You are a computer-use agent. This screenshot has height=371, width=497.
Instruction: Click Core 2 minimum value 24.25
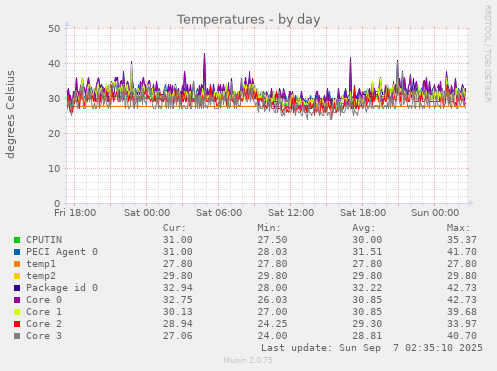272,324
